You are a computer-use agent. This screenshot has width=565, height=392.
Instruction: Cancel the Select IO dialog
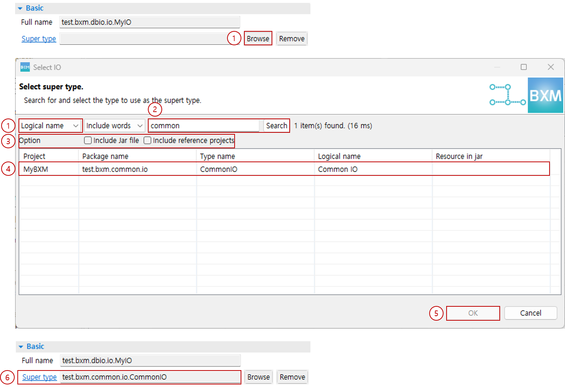tap(530, 313)
